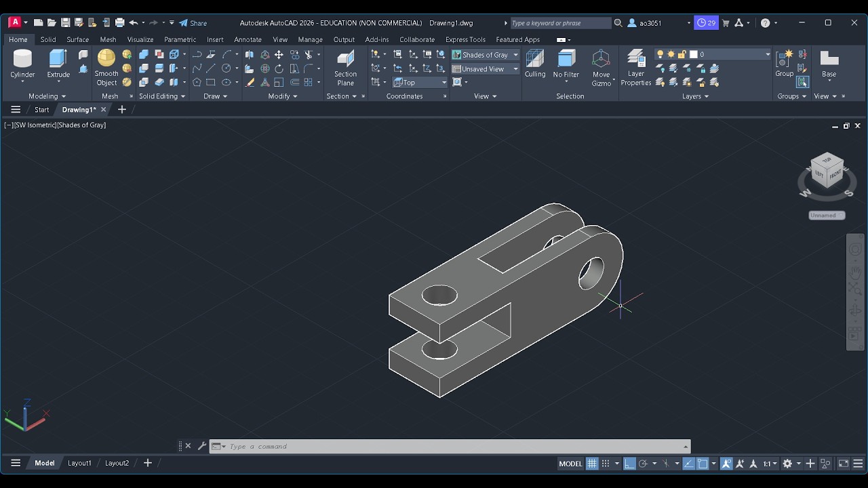Viewport: 868px width, 488px height.
Task: Expand the Modeling panel
Action: click(47, 96)
